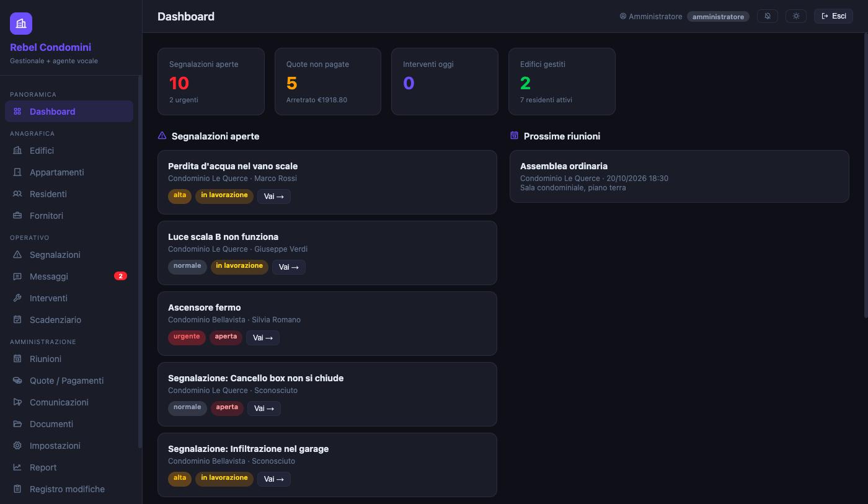Click the Residenti people icon
The width and height of the screenshot is (868, 504).
pyautogui.click(x=17, y=194)
